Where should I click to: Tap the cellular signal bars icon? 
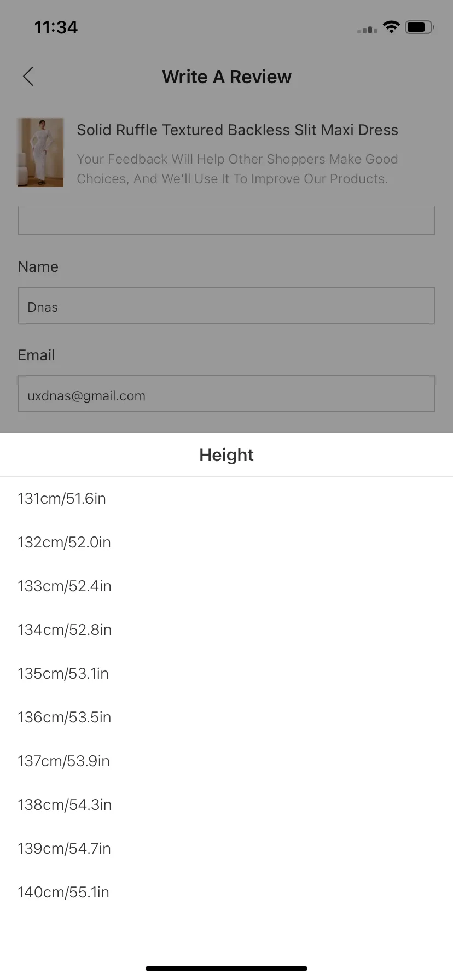(x=367, y=29)
